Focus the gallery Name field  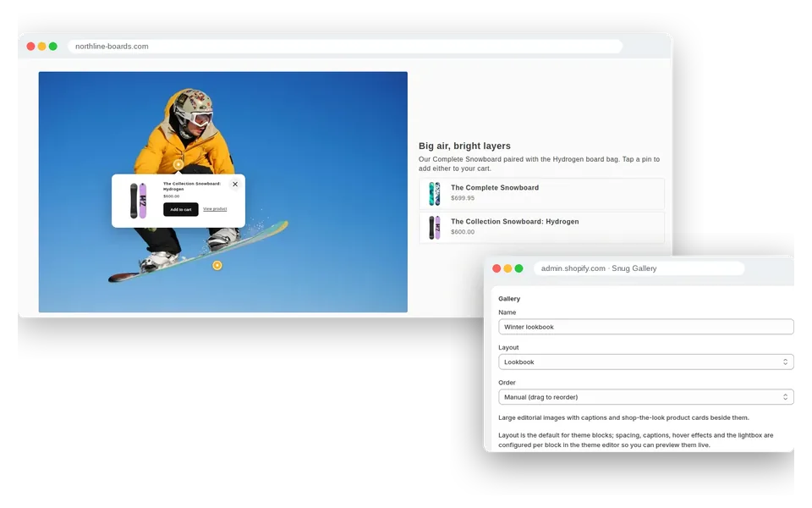point(645,327)
